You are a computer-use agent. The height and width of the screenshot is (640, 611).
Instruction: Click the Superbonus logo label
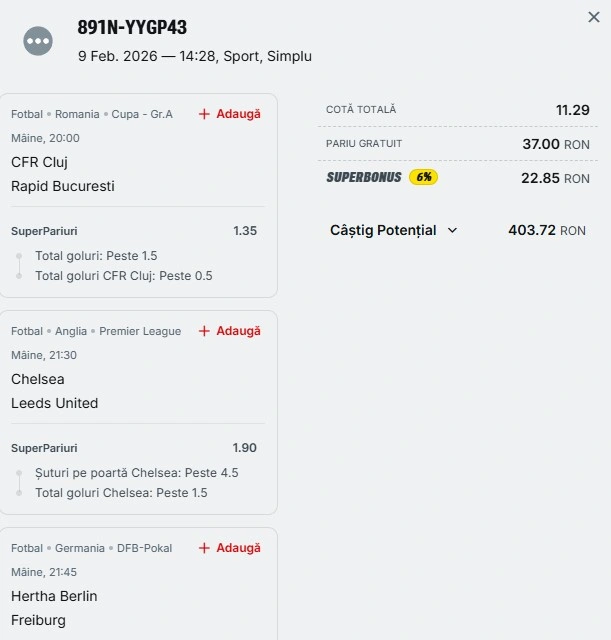364,177
